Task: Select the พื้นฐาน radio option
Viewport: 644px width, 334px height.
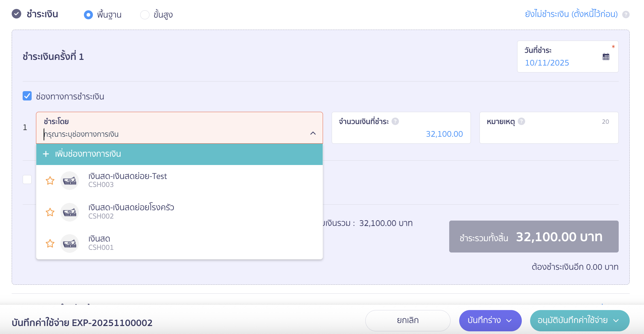Action: tap(88, 15)
